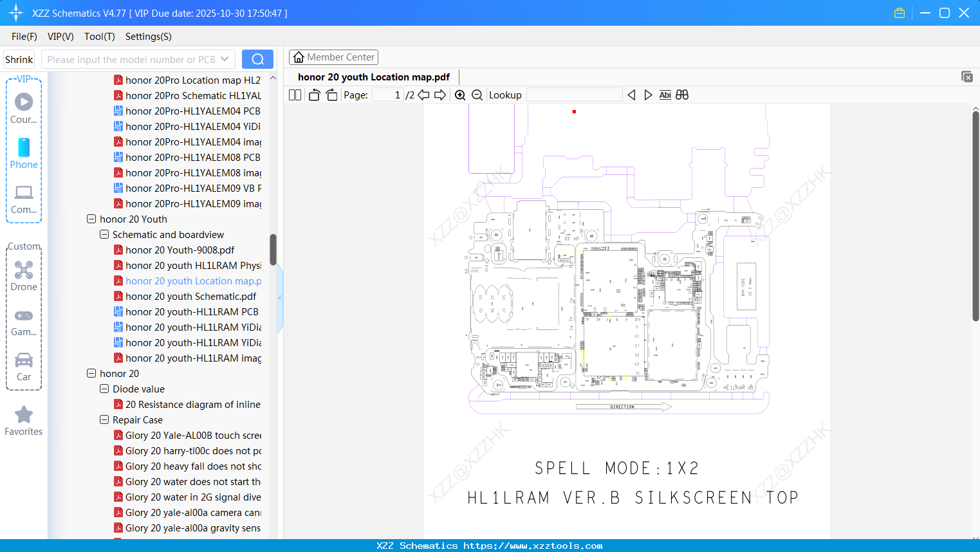Viewport: 980px width, 552px height.
Task: Click the tree panel vertical scrollbar thumb
Action: (x=273, y=250)
